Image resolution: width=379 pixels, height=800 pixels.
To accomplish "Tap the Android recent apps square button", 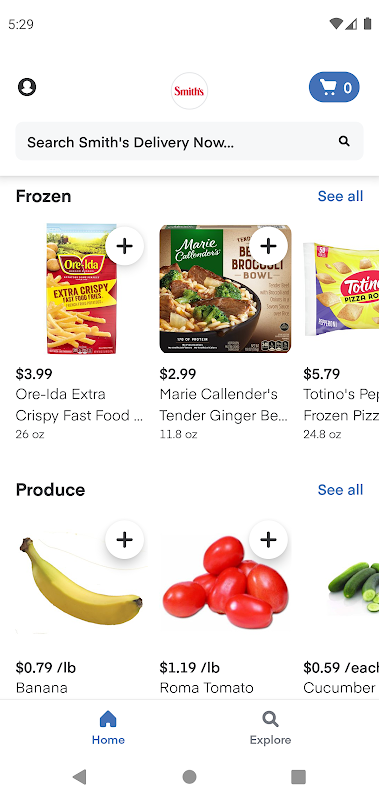I will click(298, 777).
